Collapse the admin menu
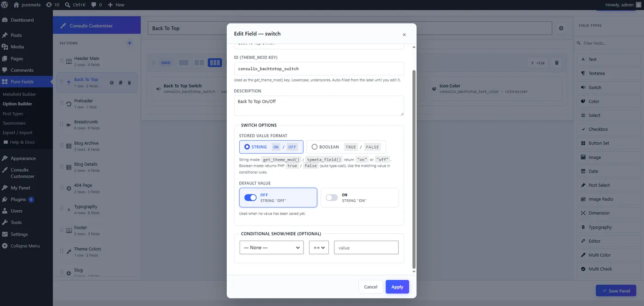 tap(25, 246)
